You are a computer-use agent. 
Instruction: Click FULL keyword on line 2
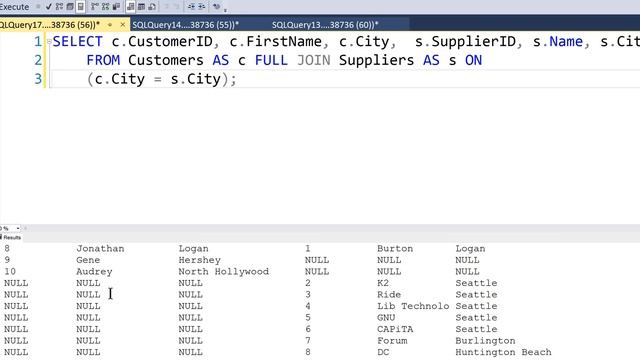pyautogui.click(x=271, y=60)
